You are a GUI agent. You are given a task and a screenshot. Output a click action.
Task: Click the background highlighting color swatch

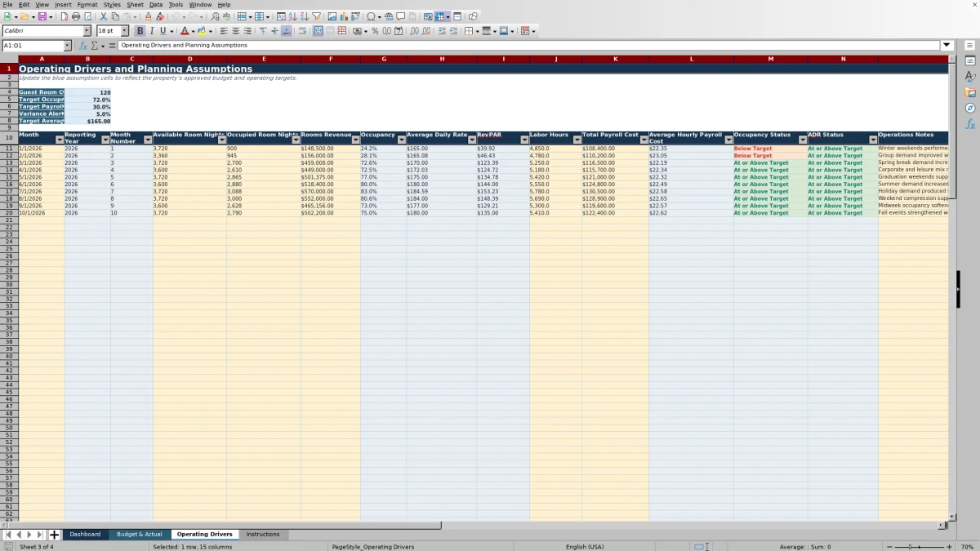[x=201, y=31]
